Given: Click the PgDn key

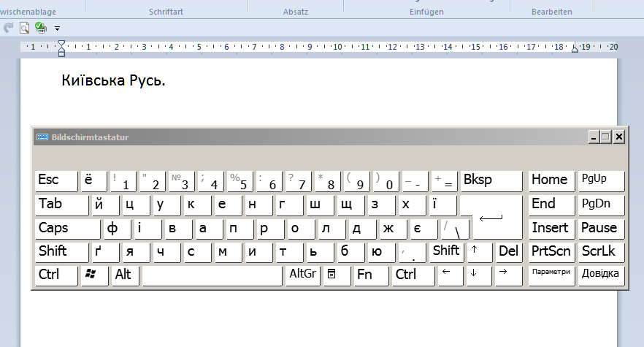Looking at the screenshot, I should [x=602, y=205].
